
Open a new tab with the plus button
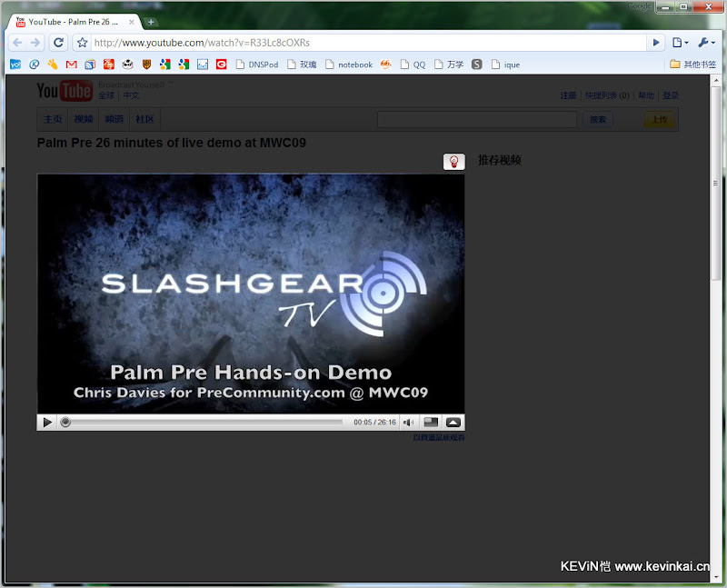point(151,22)
